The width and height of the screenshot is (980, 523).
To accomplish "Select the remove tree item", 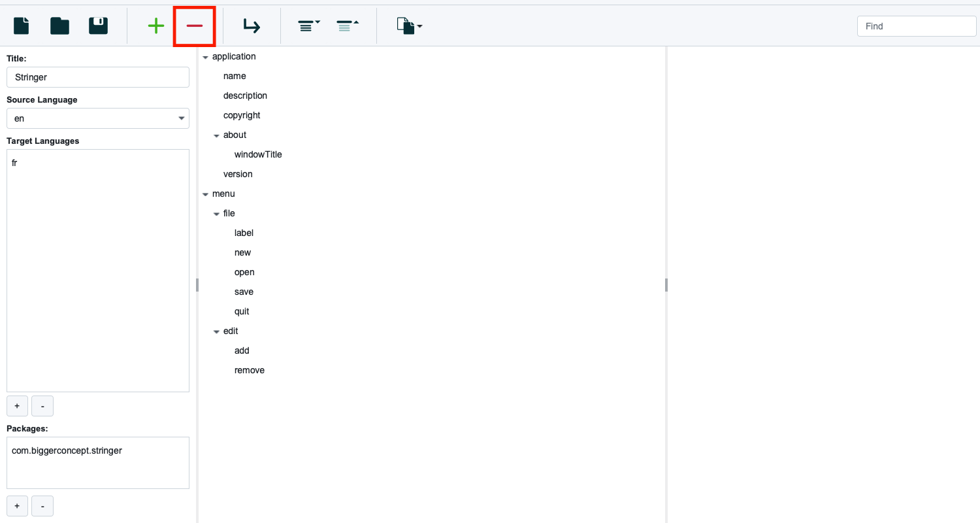I will (250, 370).
